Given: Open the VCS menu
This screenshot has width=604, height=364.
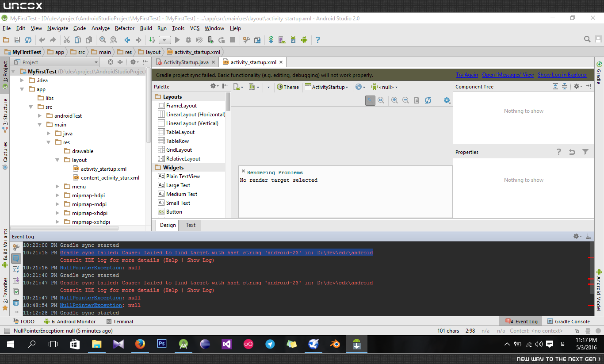Looking at the screenshot, I should point(195,28).
